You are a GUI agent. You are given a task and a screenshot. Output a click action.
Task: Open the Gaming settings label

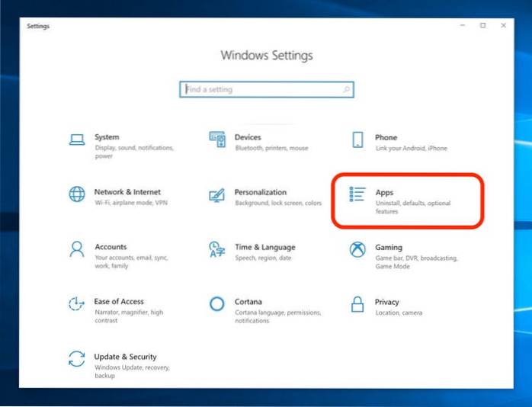pos(388,248)
